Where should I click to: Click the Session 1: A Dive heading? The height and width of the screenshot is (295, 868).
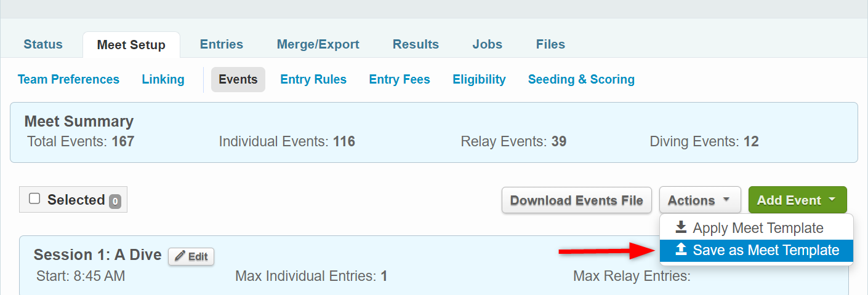(97, 254)
